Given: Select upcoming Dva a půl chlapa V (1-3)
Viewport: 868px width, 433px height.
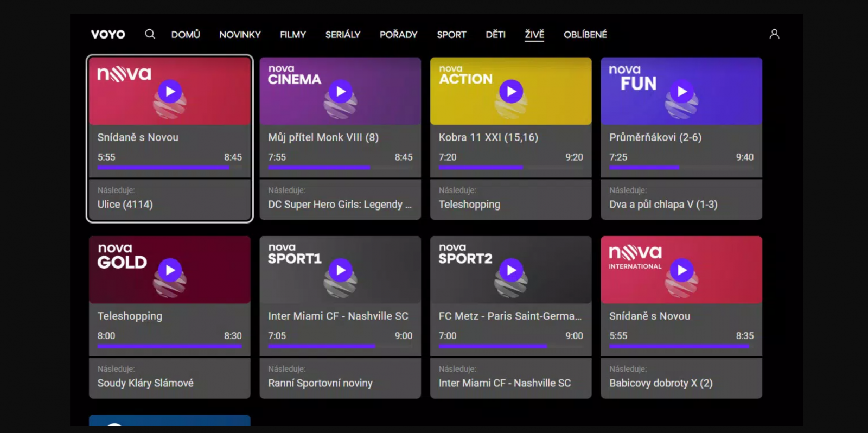Looking at the screenshot, I should pyautogui.click(x=663, y=205).
